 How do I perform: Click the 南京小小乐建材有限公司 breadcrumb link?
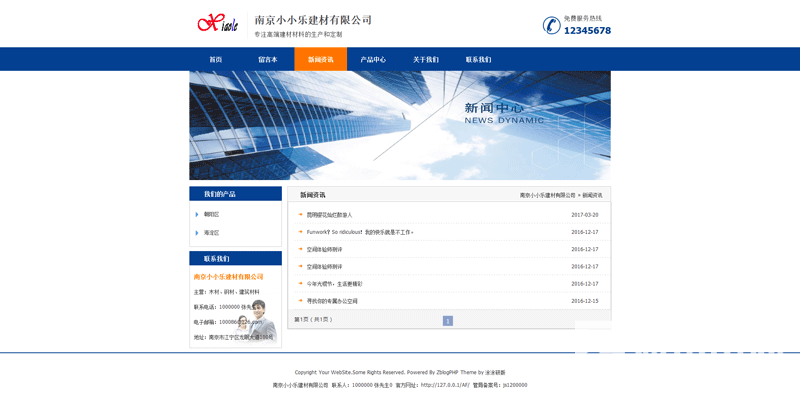[x=547, y=195]
